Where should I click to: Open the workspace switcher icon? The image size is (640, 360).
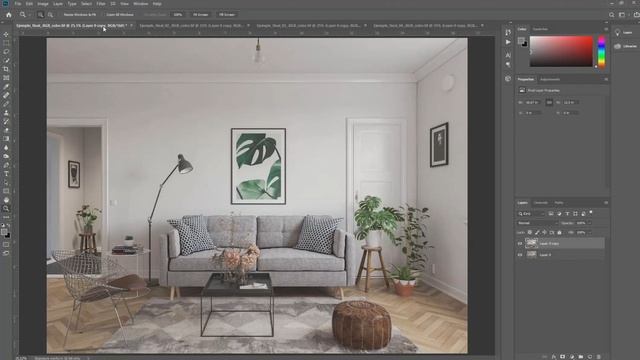622,15
